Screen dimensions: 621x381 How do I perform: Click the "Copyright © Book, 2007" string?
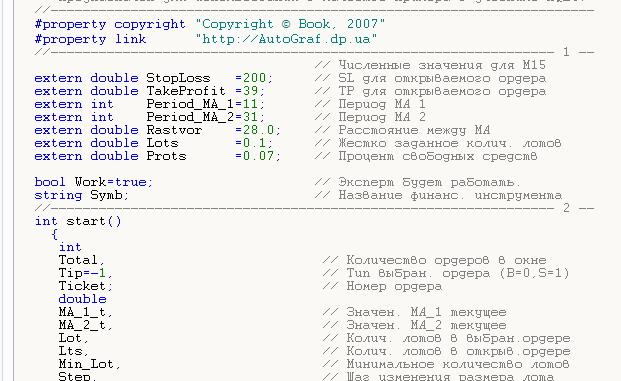tap(290, 24)
